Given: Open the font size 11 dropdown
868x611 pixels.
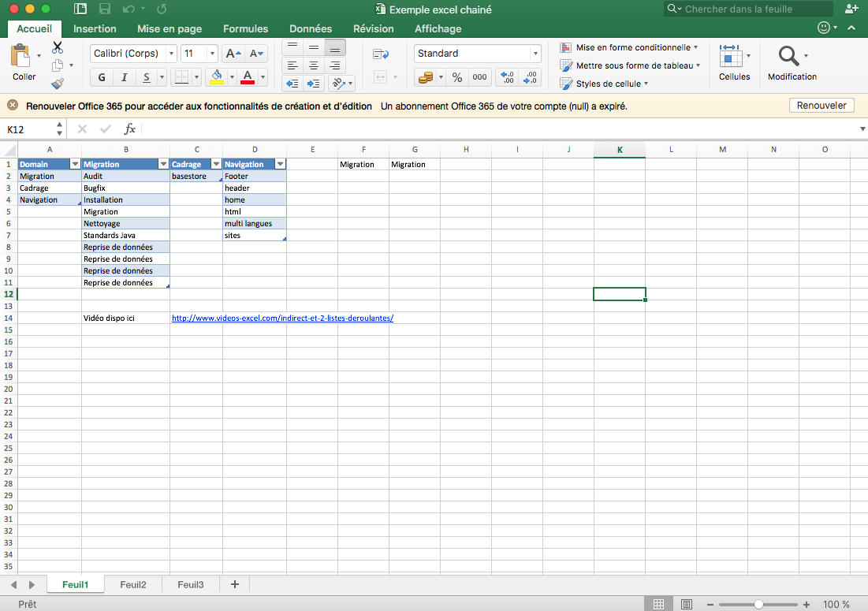Looking at the screenshot, I should point(212,54).
